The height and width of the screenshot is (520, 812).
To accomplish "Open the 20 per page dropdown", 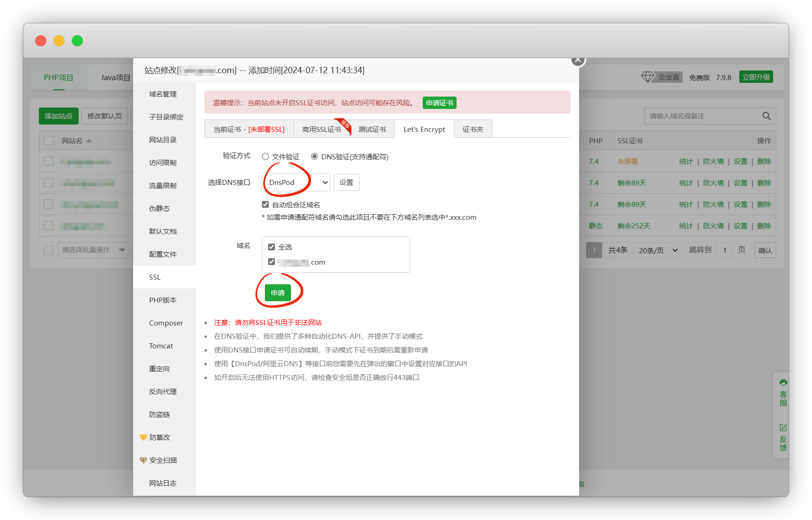I will (657, 250).
